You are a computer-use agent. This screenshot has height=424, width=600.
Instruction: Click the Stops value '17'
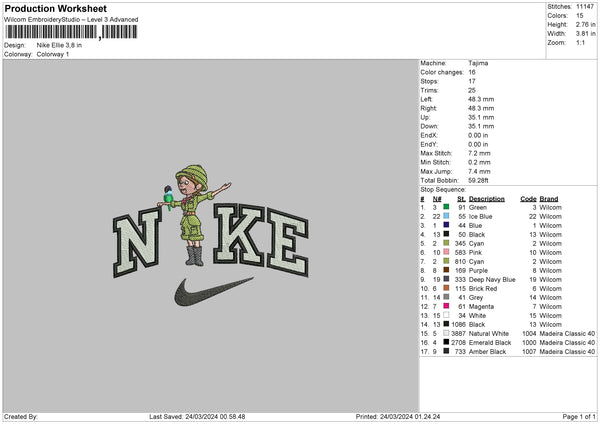[472, 81]
